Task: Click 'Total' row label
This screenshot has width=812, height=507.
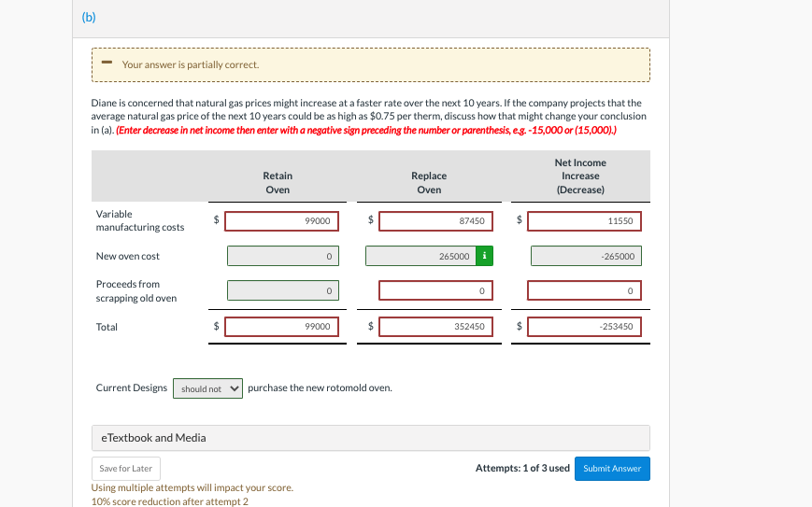Action: pyautogui.click(x=107, y=327)
